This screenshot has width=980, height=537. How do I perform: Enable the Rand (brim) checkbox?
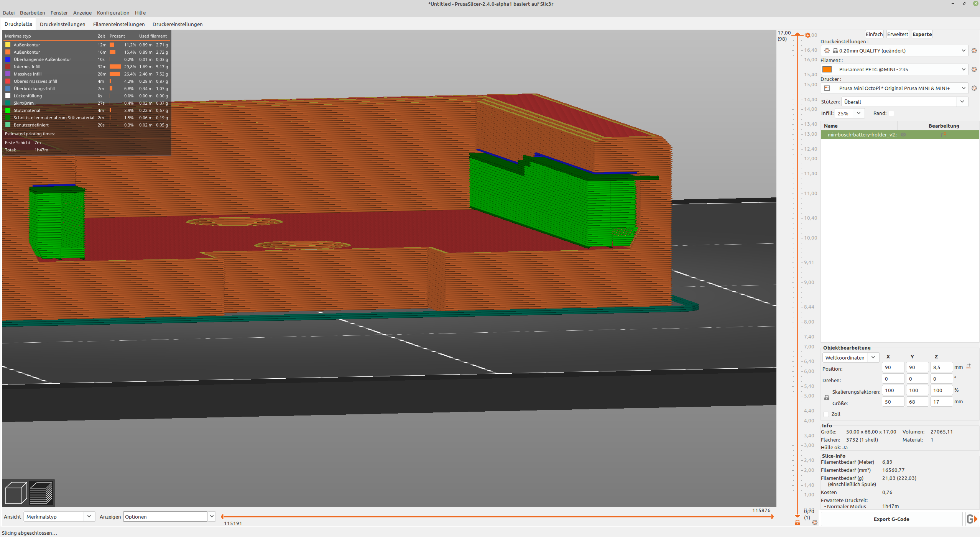point(891,113)
